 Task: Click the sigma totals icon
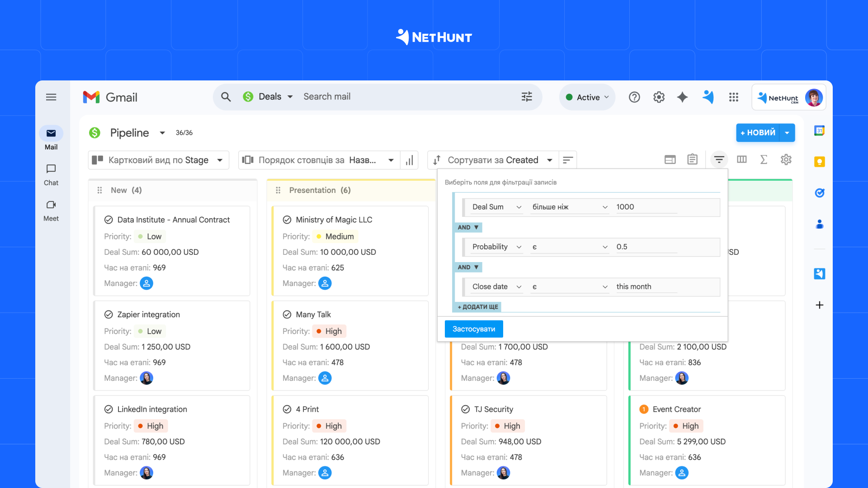point(764,160)
